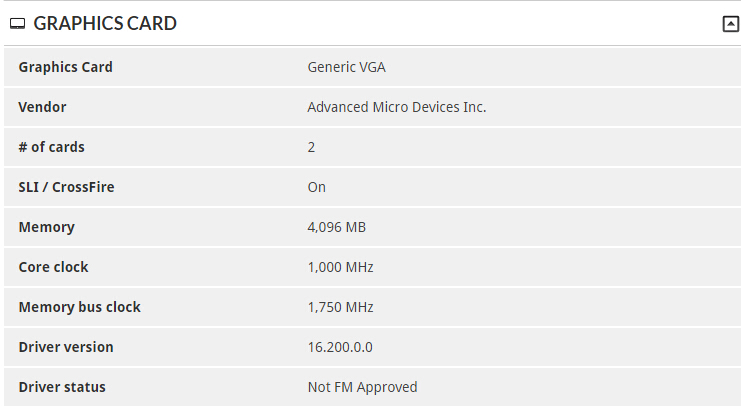Click the monitor icon beside GRAPHICS CARD
Image resolution: width=741 pixels, height=408 pixels.
[17, 24]
